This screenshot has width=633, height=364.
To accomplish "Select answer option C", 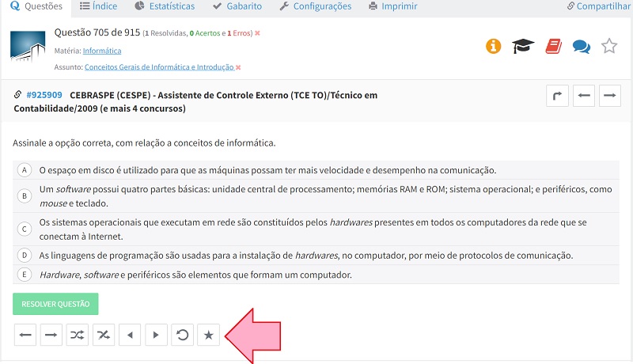I will click(x=25, y=229).
